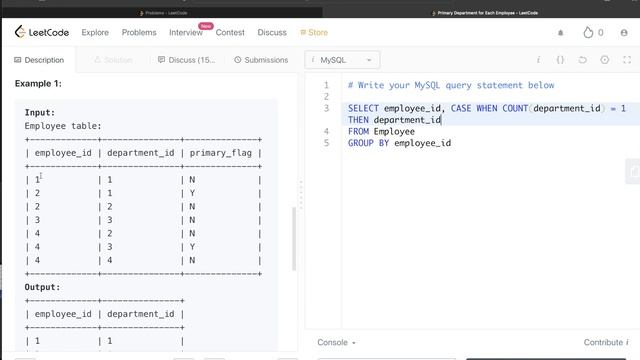This screenshot has height=360, width=640.
Task: Click the 'primary_flag' column header
Action: coord(220,153)
